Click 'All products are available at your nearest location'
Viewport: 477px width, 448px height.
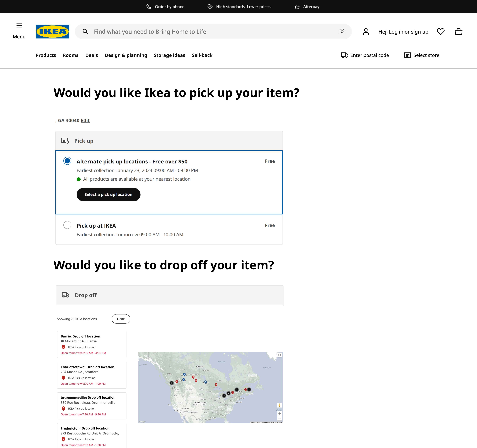point(137,179)
